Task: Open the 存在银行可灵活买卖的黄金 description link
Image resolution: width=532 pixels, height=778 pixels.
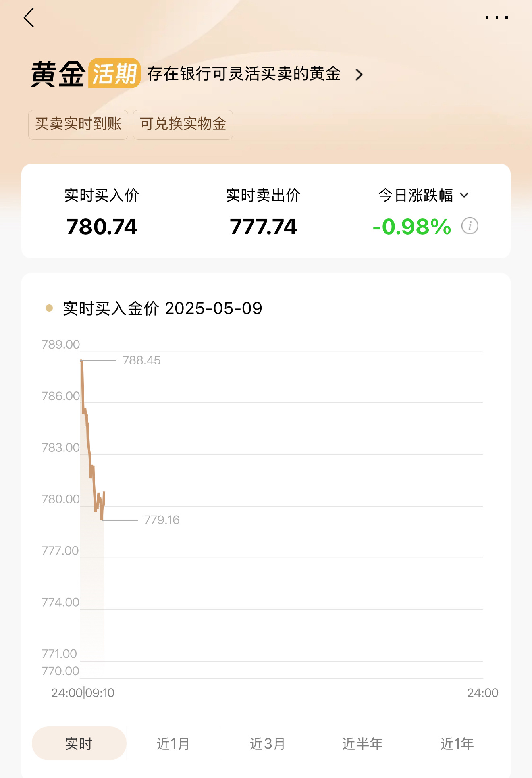Action: 244,74
